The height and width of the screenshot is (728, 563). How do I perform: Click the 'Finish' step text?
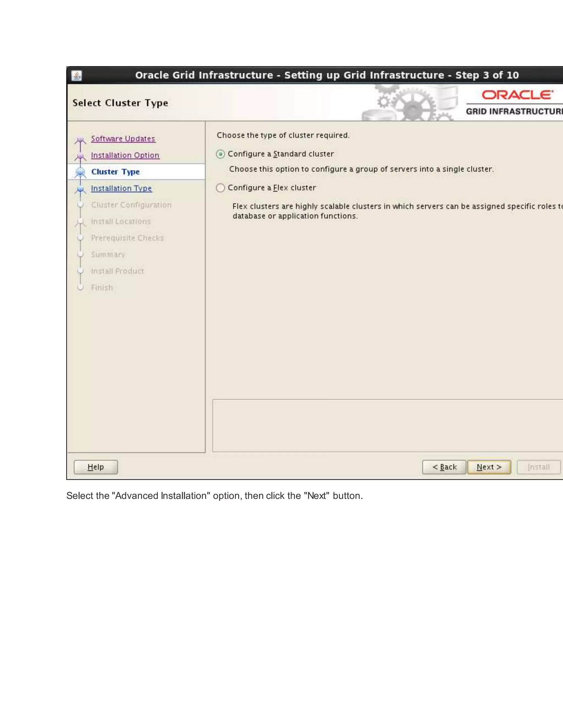click(102, 288)
